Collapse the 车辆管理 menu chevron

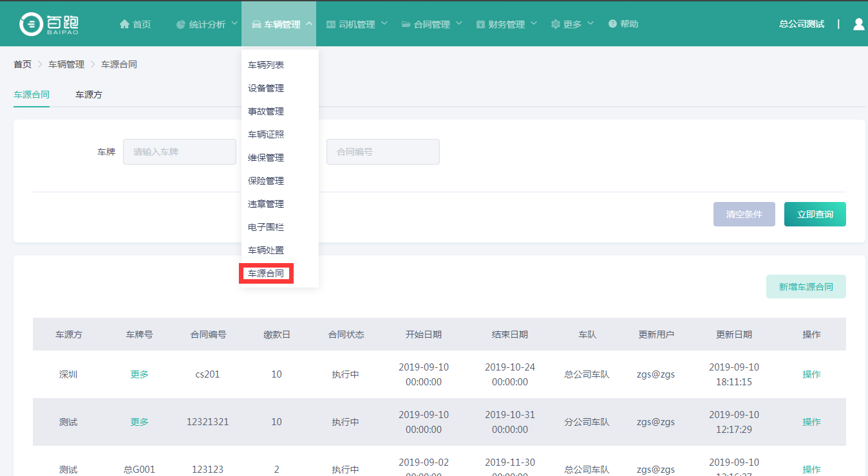coord(309,24)
